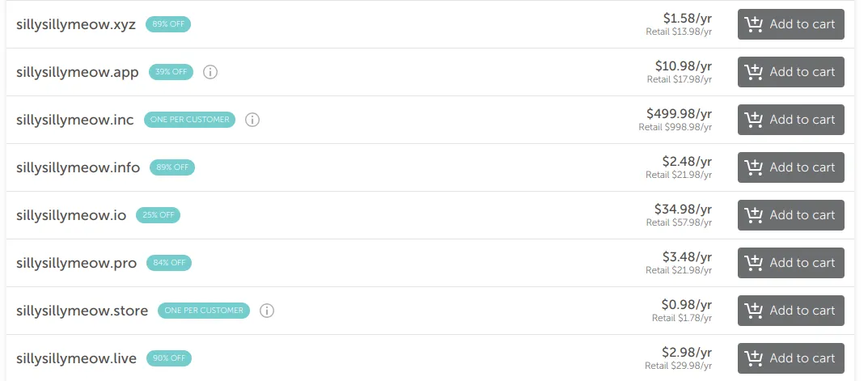Image resolution: width=868 pixels, height=381 pixels.
Task: Click cart icon in sillysillymeow.live row
Action: 753,358
